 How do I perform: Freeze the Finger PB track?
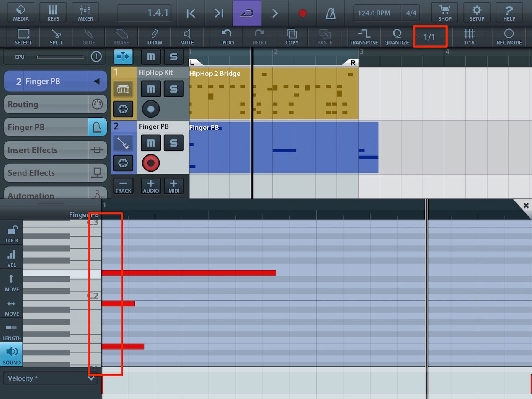coord(123,163)
